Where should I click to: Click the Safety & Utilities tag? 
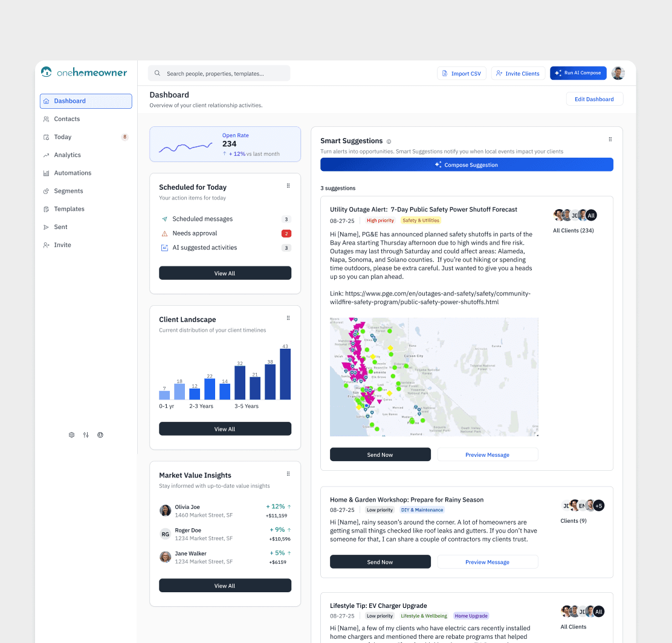[421, 221]
